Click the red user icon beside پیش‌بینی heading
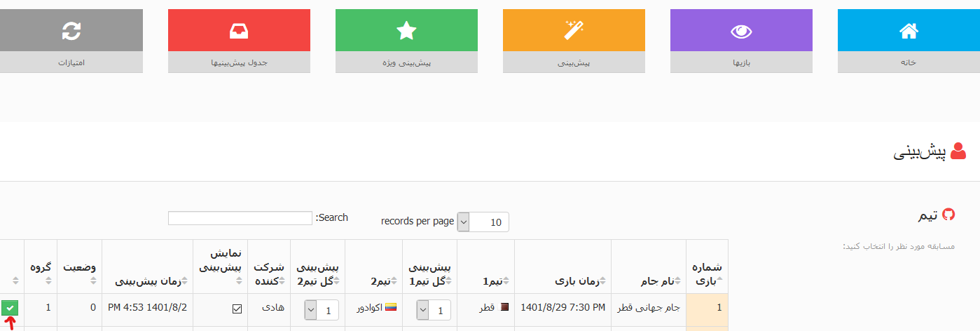Viewport: 980px width, 331px height. point(958,152)
